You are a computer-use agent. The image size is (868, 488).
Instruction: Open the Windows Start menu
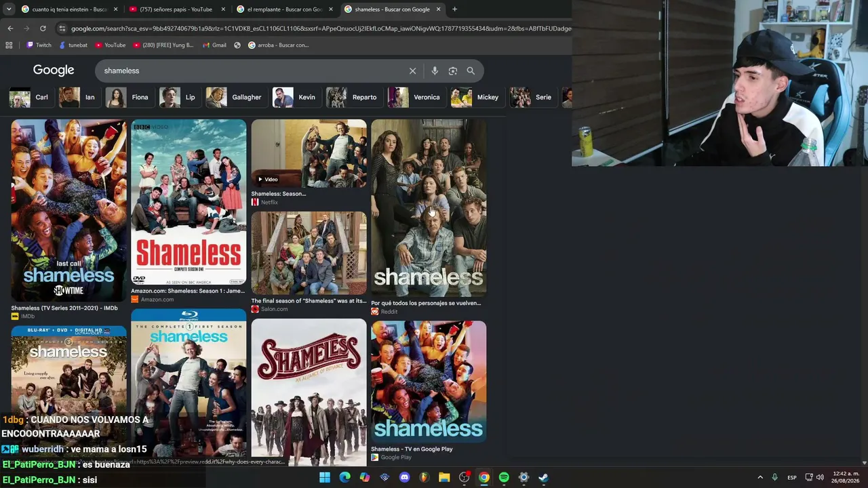(x=325, y=477)
